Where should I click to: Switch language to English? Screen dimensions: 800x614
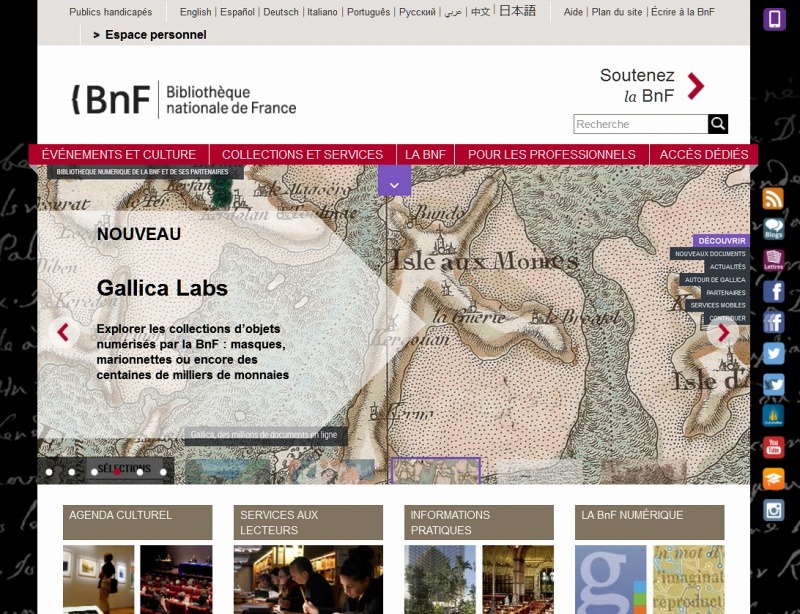click(195, 12)
